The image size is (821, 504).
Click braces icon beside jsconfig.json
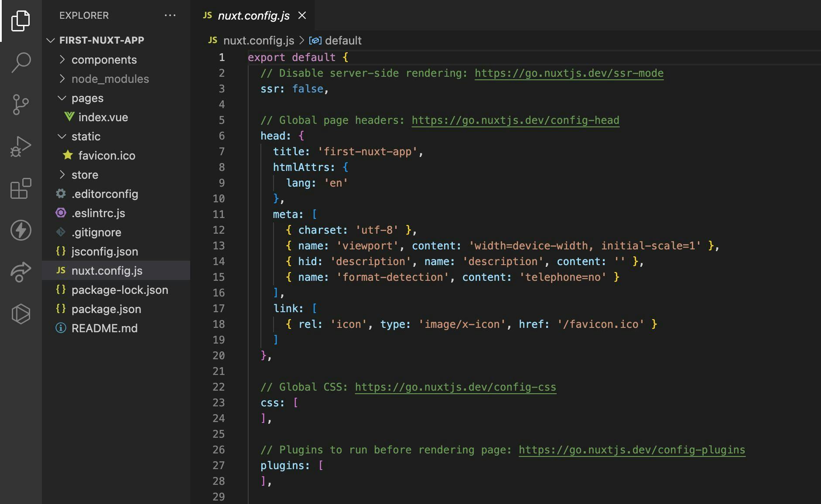tap(61, 251)
